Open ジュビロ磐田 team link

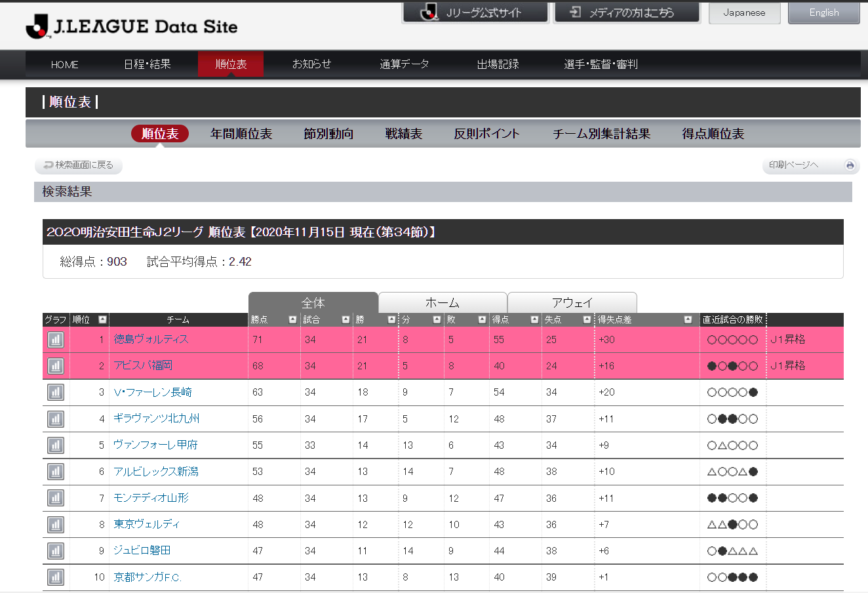click(142, 550)
